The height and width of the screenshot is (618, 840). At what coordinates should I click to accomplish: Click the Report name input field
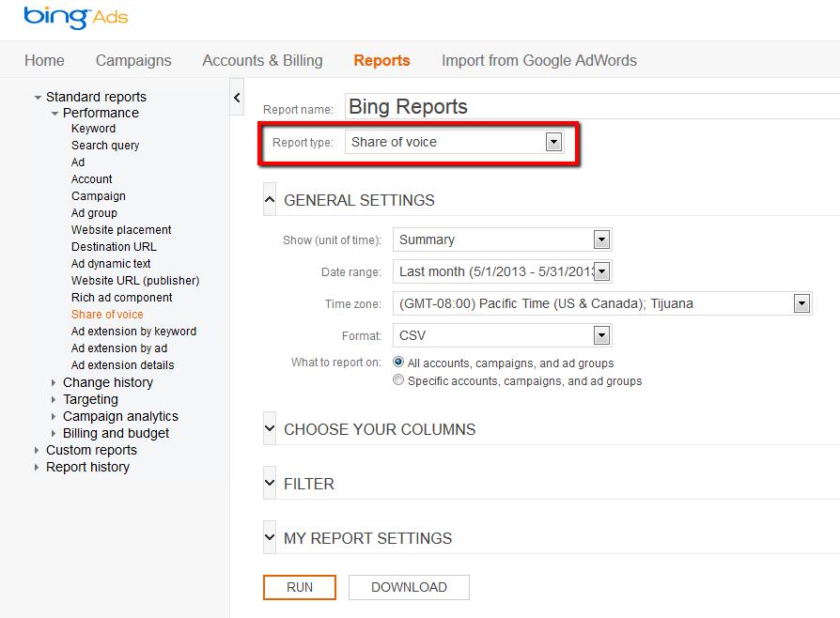(x=592, y=107)
